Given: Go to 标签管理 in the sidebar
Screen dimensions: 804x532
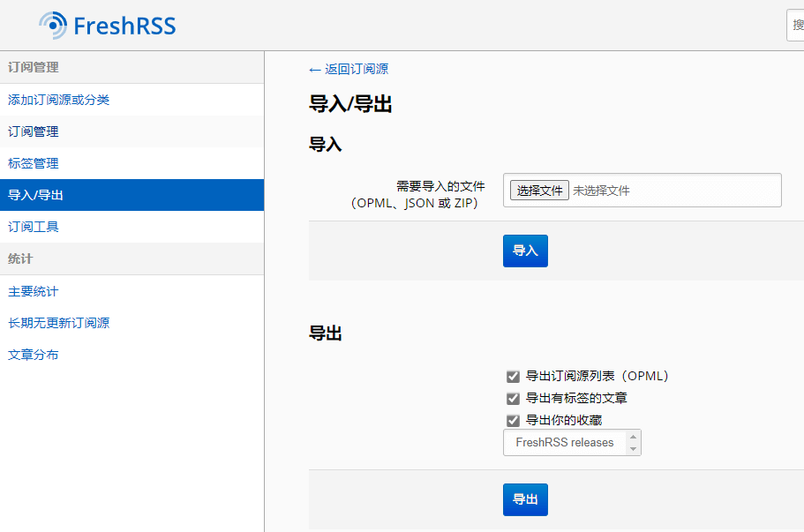Looking at the screenshot, I should coord(34,163).
